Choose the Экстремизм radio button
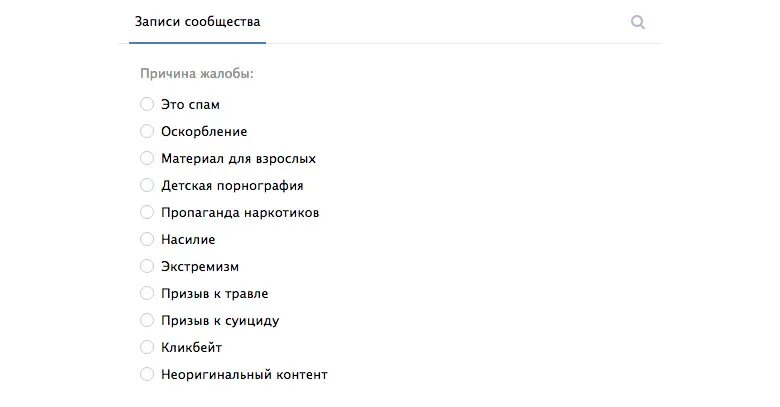780x407 pixels. [147, 266]
